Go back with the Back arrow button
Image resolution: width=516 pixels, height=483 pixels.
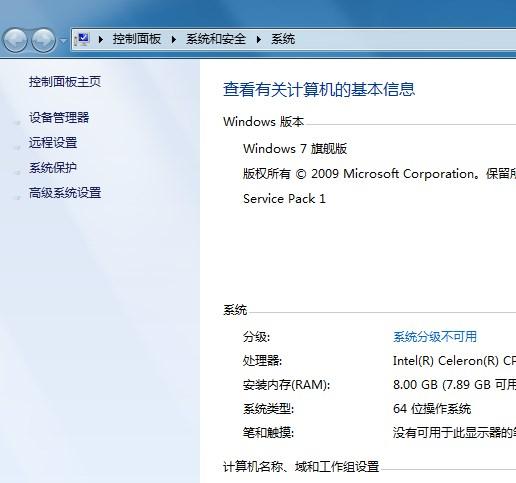[x=15, y=40]
